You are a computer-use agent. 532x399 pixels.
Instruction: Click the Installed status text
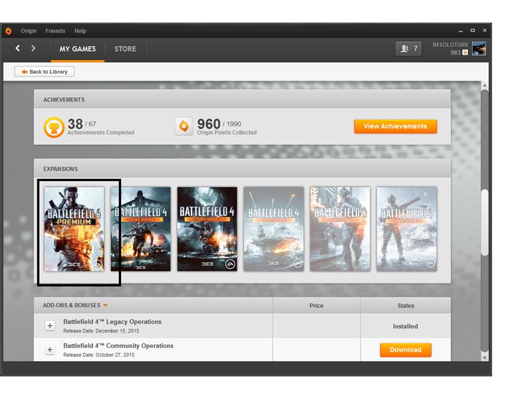tap(406, 326)
